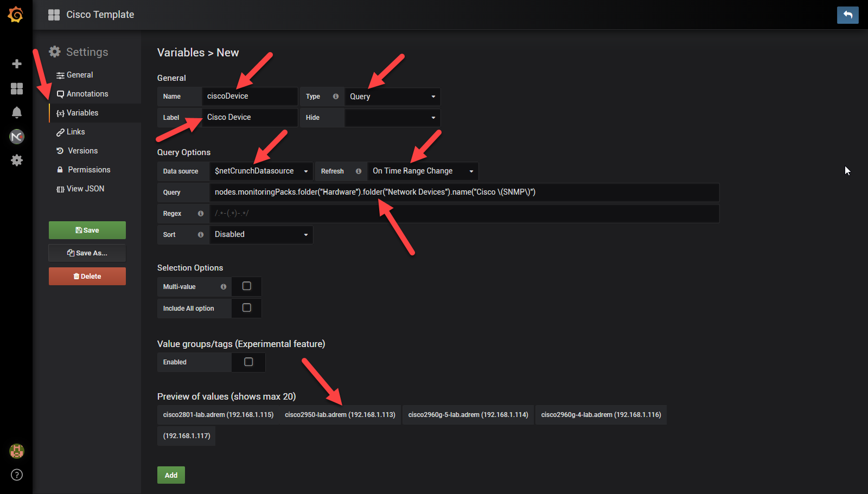Open the Refresh dropdown On Time Range Change
868x494 pixels.
coord(423,171)
